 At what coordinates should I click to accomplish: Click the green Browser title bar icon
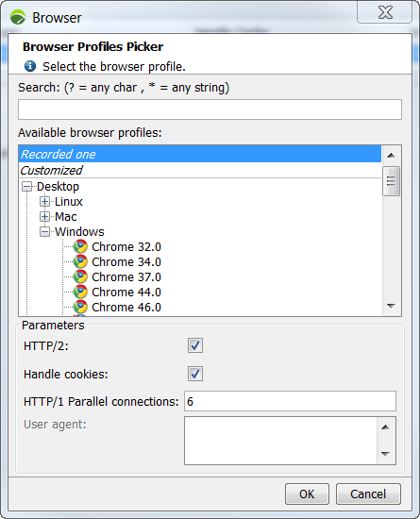pyautogui.click(x=18, y=17)
